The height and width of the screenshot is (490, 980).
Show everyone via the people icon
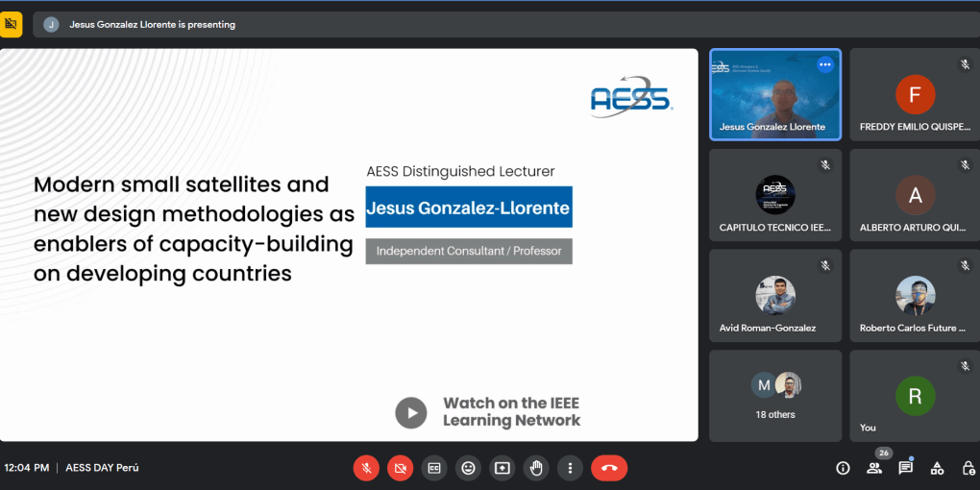pyautogui.click(x=873, y=468)
